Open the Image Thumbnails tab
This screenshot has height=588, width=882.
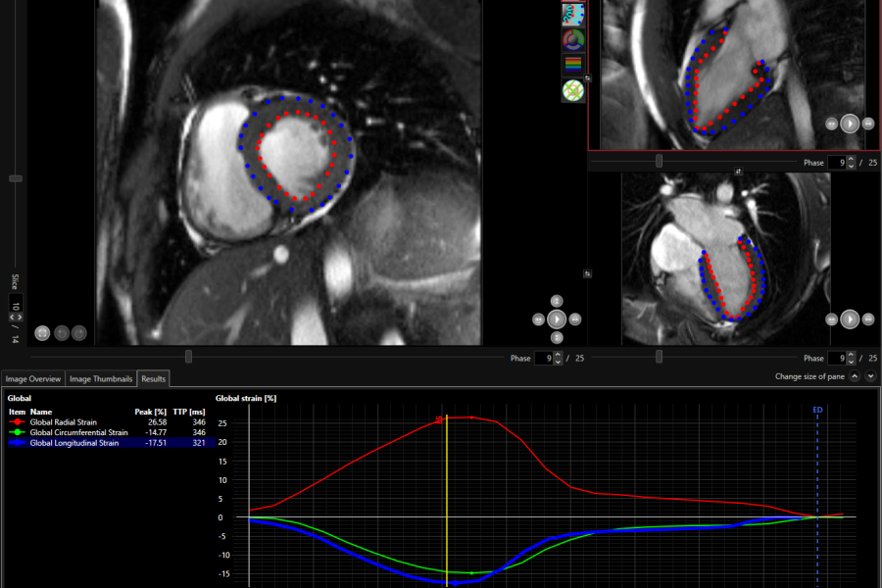(x=101, y=378)
